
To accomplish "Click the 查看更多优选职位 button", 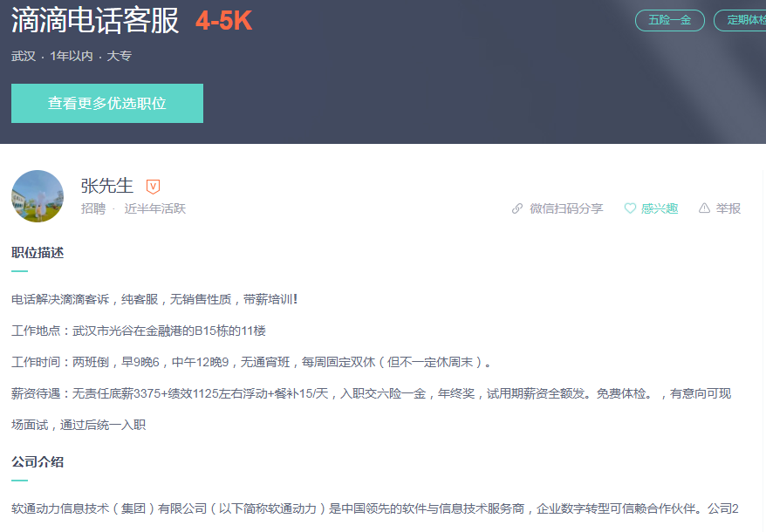I will coord(107,103).
